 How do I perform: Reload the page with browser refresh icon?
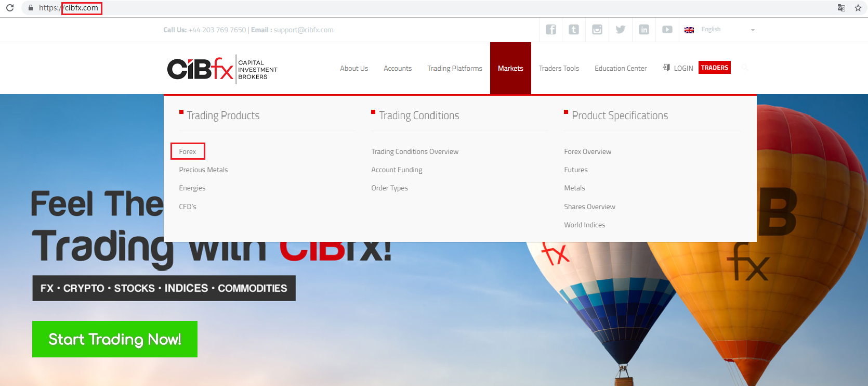(10, 8)
